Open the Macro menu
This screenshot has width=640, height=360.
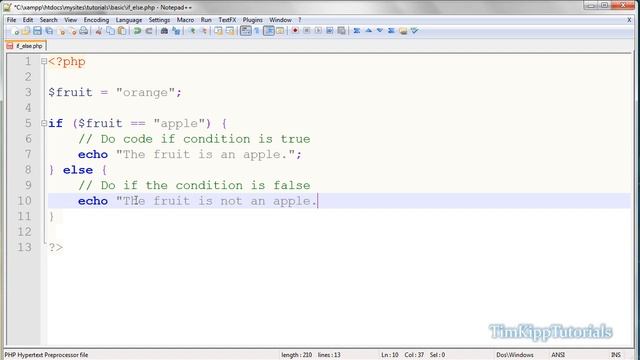[x=185, y=20]
